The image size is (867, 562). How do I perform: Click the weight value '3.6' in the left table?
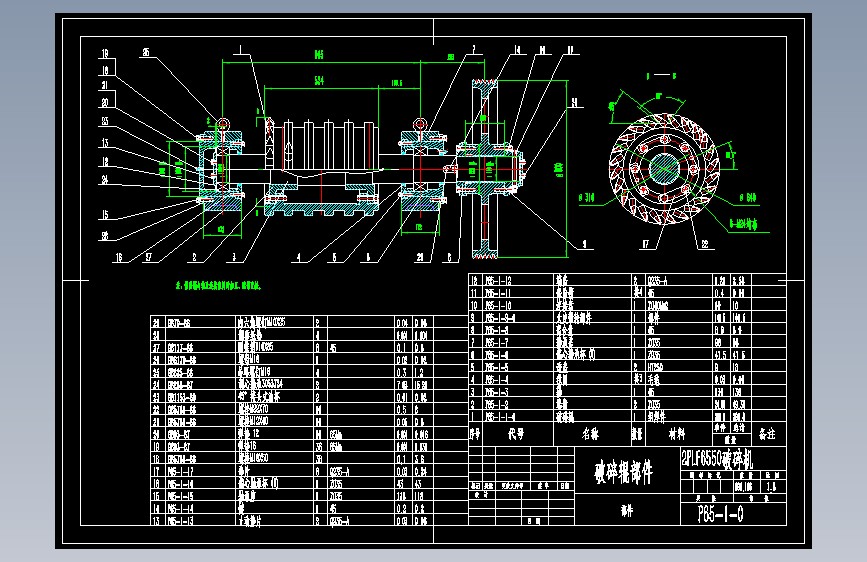tap(419, 459)
